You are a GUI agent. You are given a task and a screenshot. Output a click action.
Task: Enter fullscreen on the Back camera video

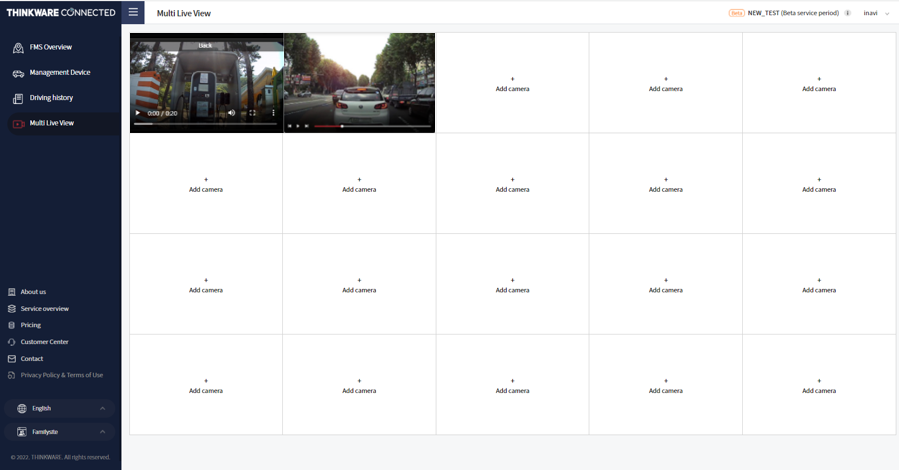pos(252,113)
